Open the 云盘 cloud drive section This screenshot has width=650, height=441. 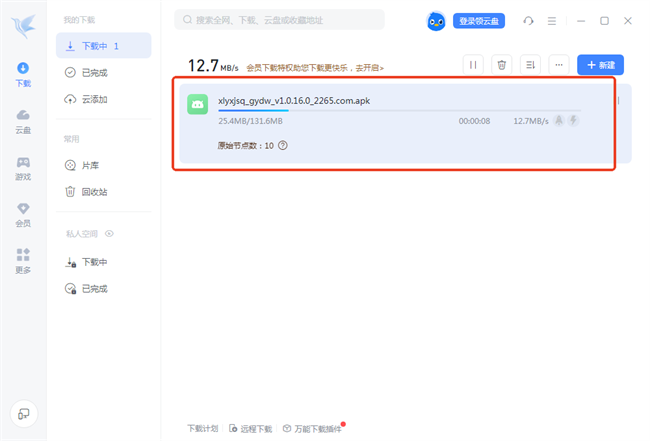pyautogui.click(x=23, y=122)
